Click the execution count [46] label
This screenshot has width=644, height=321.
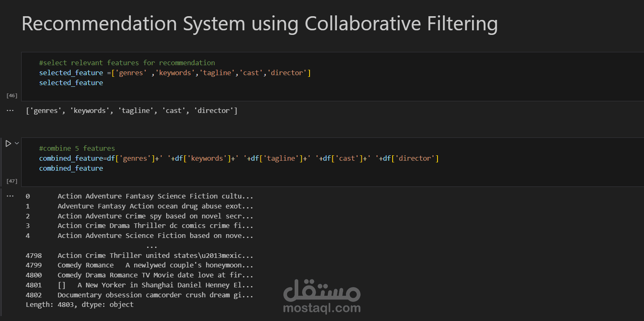tap(12, 96)
